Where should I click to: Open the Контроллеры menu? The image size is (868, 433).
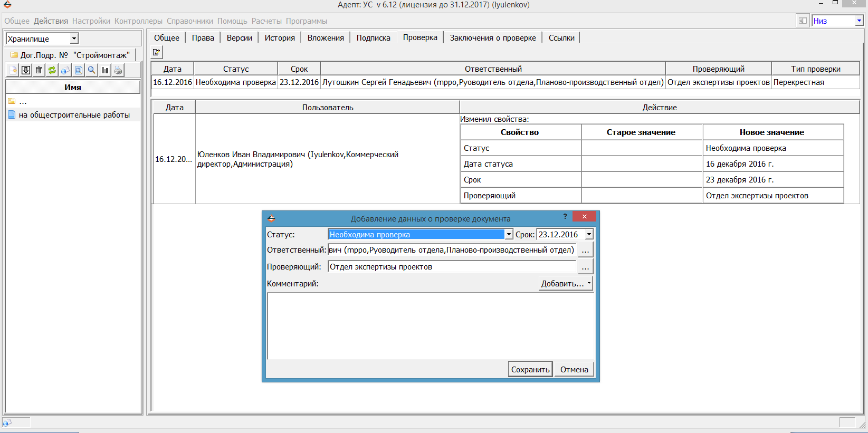coord(138,21)
